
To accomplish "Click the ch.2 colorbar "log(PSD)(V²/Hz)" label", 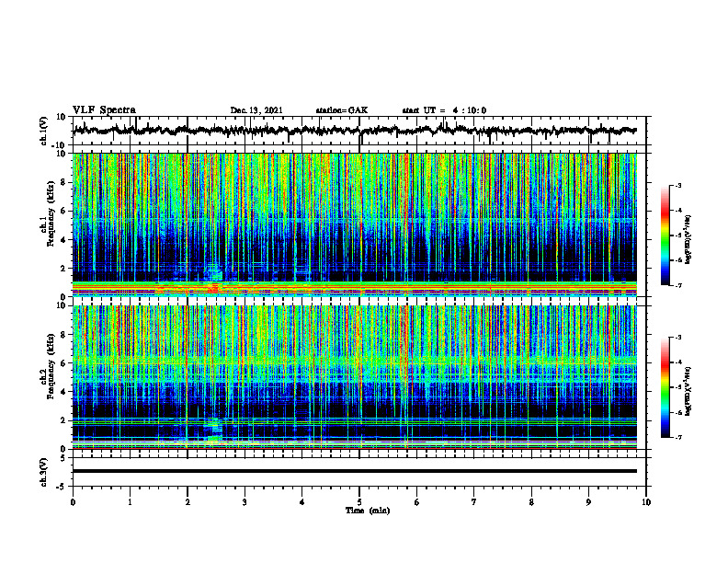I will click(688, 391).
